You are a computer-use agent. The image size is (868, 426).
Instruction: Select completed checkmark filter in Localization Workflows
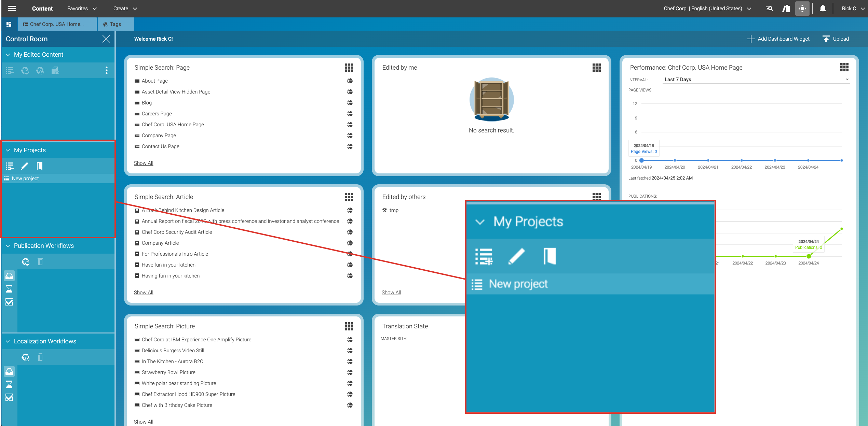pyautogui.click(x=9, y=397)
